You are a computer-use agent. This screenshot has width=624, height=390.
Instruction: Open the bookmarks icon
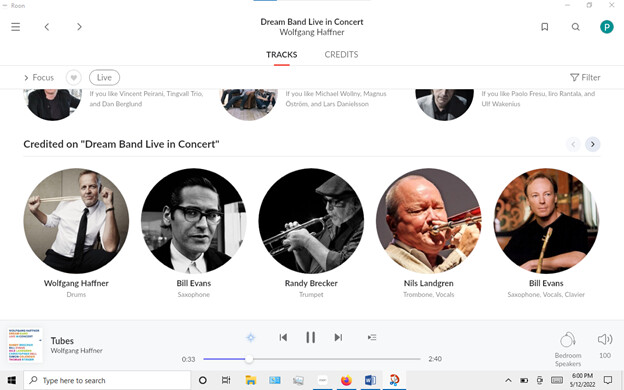click(545, 27)
